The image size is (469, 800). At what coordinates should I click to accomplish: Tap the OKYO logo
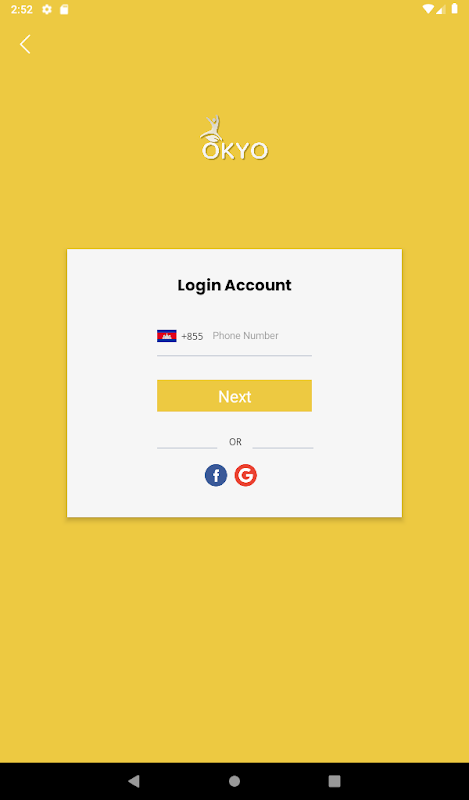coord(234,138)
